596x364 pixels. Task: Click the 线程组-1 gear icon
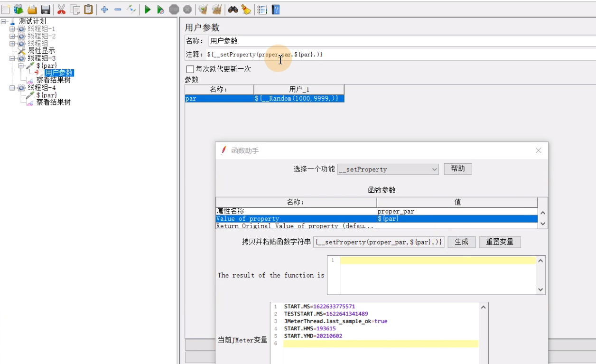[21, 29]
